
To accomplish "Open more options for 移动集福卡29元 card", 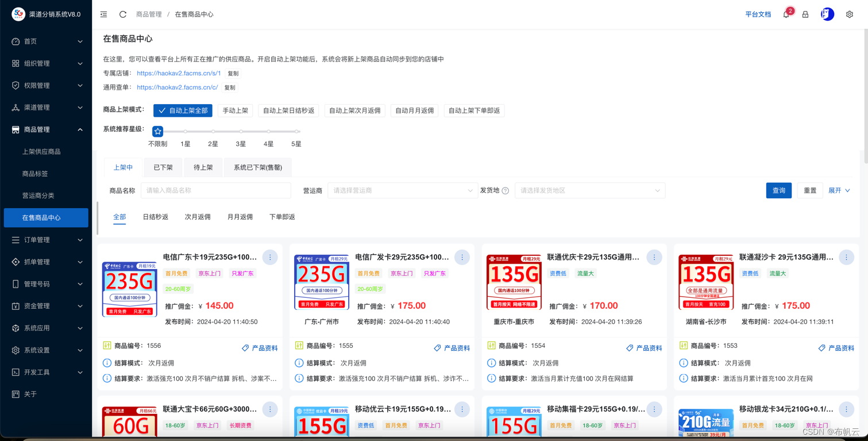I will click(x=654, y=409).
